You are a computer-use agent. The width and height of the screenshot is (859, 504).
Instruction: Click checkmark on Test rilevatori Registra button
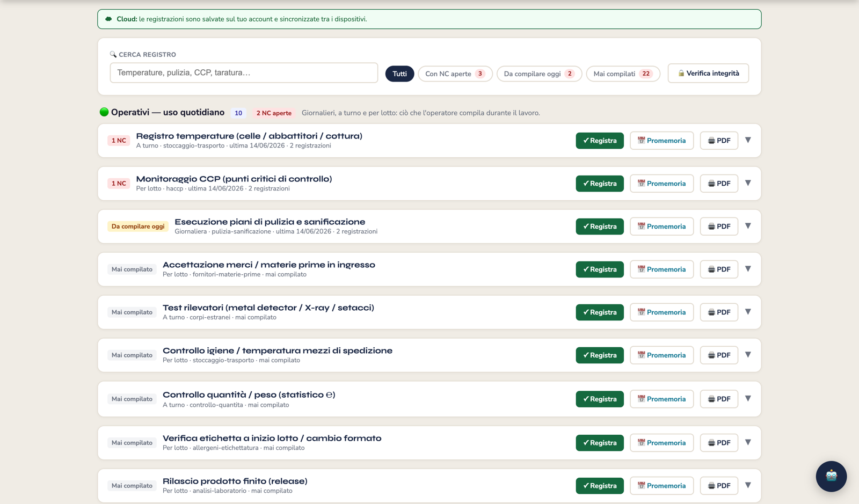coord(586,312)
